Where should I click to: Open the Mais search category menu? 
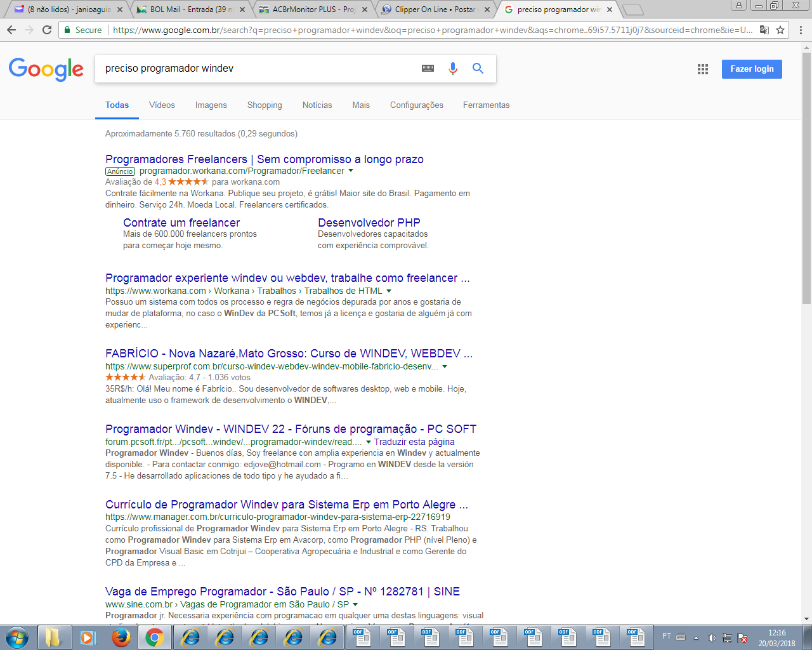coord(361,105)
